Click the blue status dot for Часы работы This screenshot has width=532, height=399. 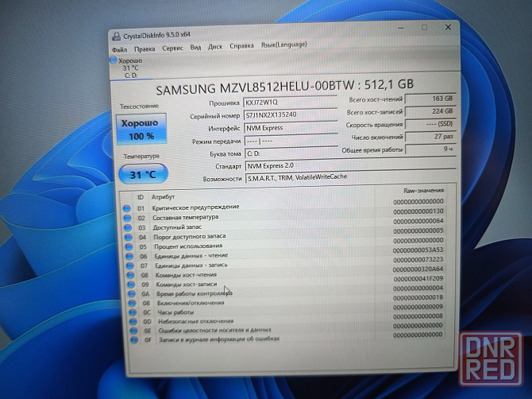pos(133,312)
